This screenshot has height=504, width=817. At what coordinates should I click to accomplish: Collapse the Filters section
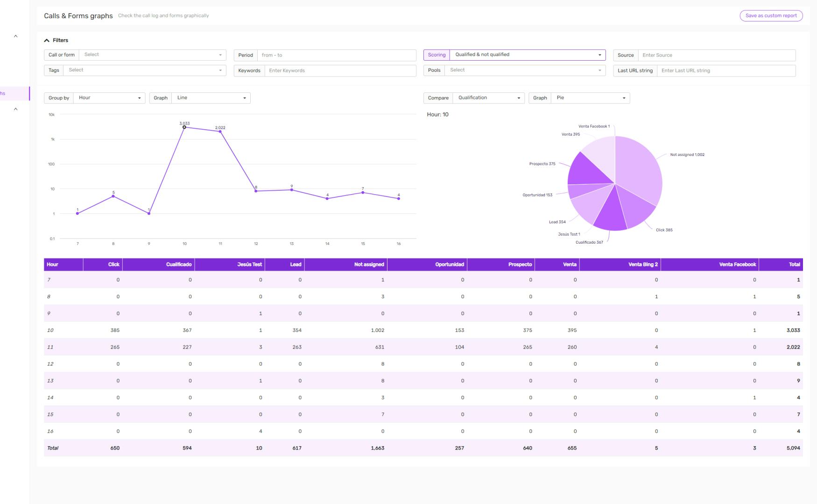point(60,40)
